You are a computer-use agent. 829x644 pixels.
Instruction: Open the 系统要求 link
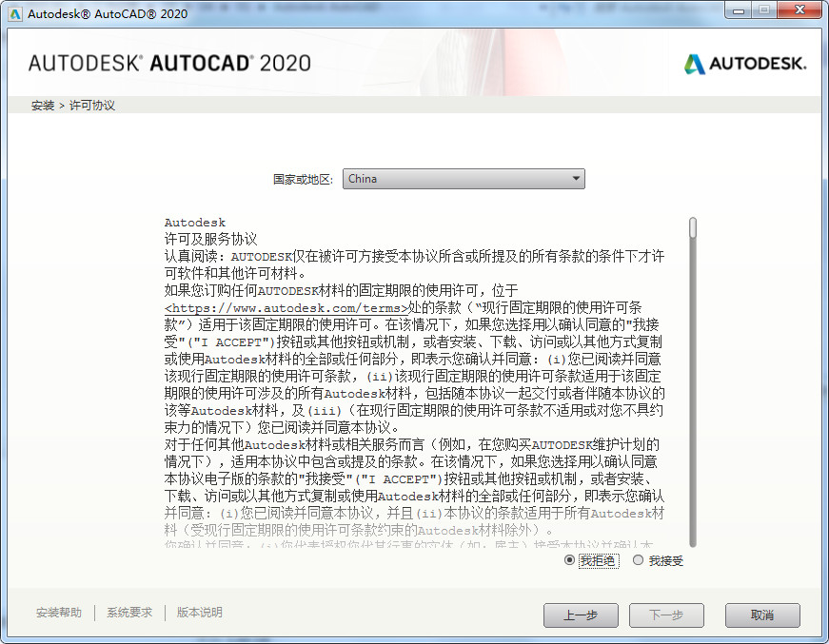pyautogui.click(x=129, y=613)
